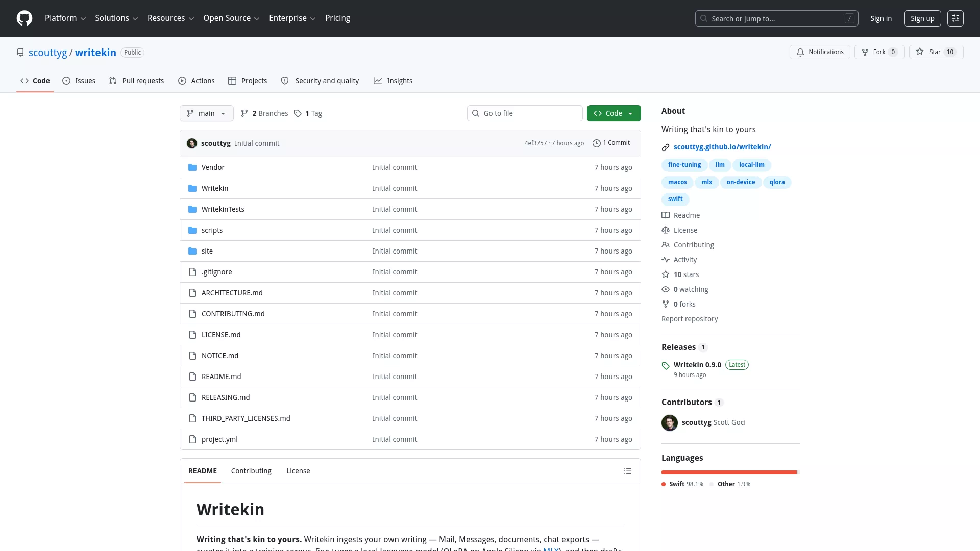
Task: Expand the Solutions dropdown menu
Action: [x=116, y=18]
